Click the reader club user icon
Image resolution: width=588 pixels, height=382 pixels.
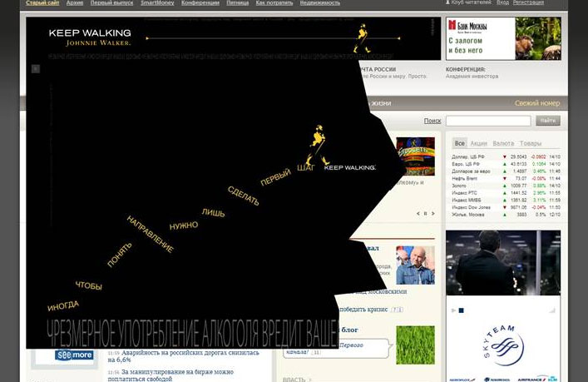(x=447, y=2)
